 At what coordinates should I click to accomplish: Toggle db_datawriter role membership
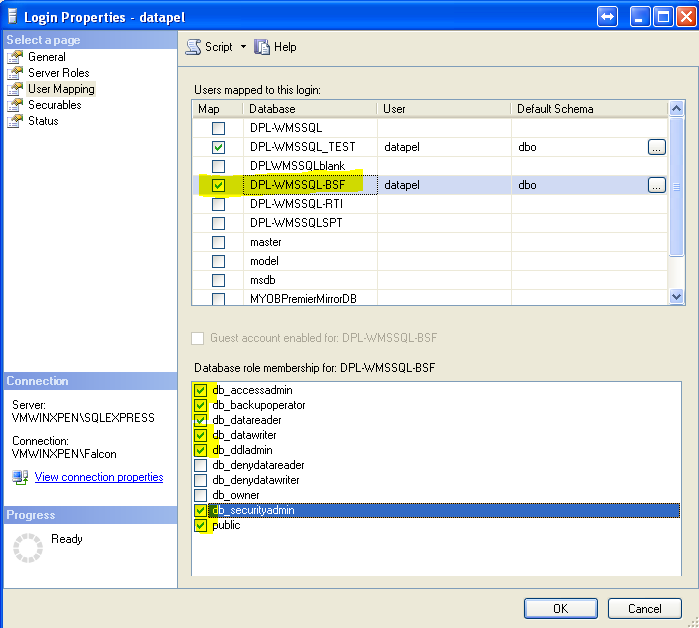click(201, 435)
